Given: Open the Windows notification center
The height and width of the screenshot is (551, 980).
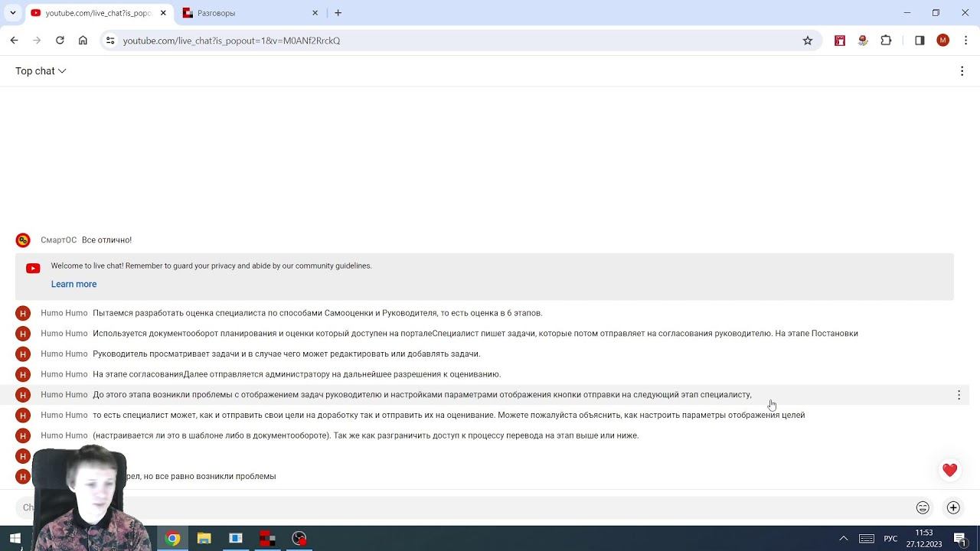Looking at the screenshot, I should (x=959, y=538).
